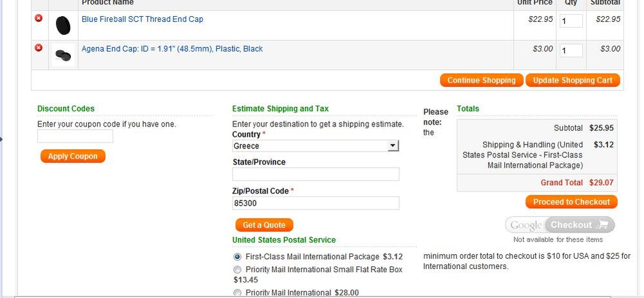This screenshot has width=644, height=298.
Task: Remove Agena End Cap item from cart
Action: 39,48
